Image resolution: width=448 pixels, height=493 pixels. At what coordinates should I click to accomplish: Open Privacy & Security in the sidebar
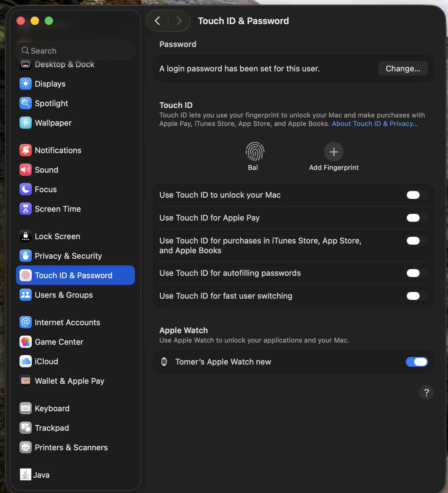pyautogui.click(x=68, y=256)
